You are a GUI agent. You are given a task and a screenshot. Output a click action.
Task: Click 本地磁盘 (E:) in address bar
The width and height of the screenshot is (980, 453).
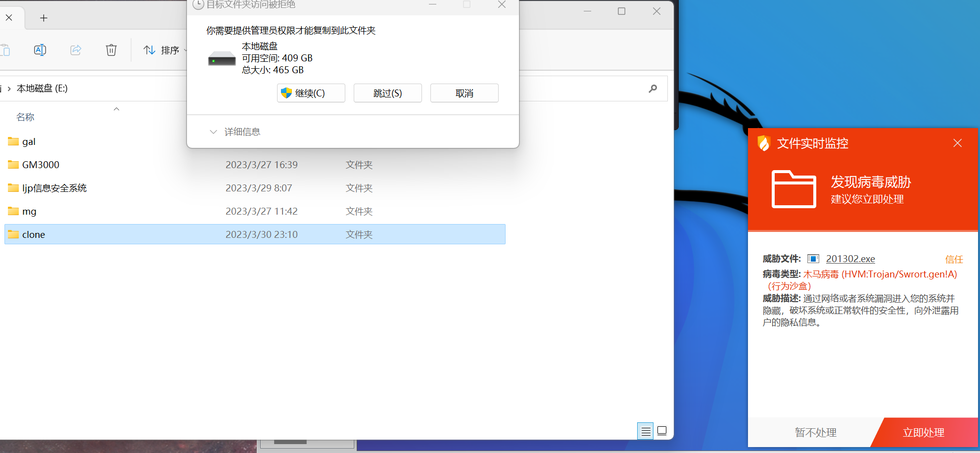click(x=42, y=89)
